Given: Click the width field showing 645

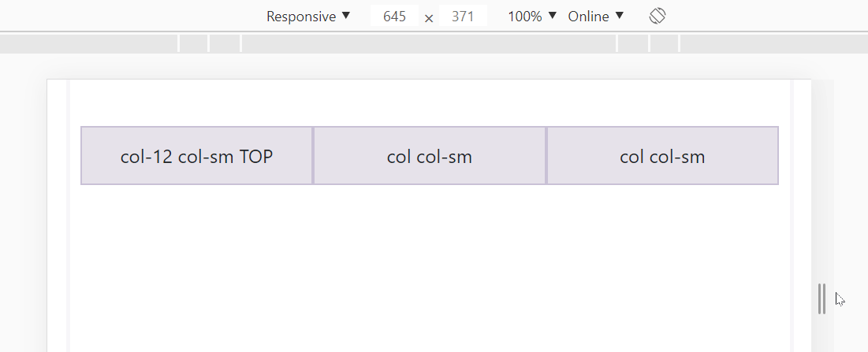Looking at the screenshot, I should point(394,16).
